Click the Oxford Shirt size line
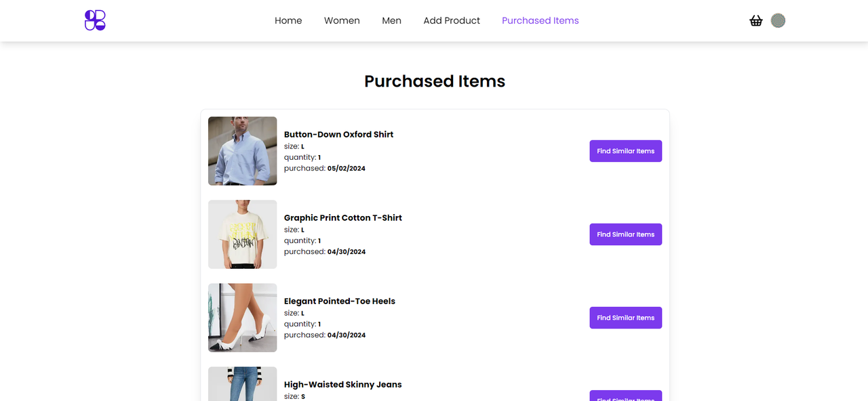Image resolution: width=868 pixels, height=401 pixels. (294, 146)
